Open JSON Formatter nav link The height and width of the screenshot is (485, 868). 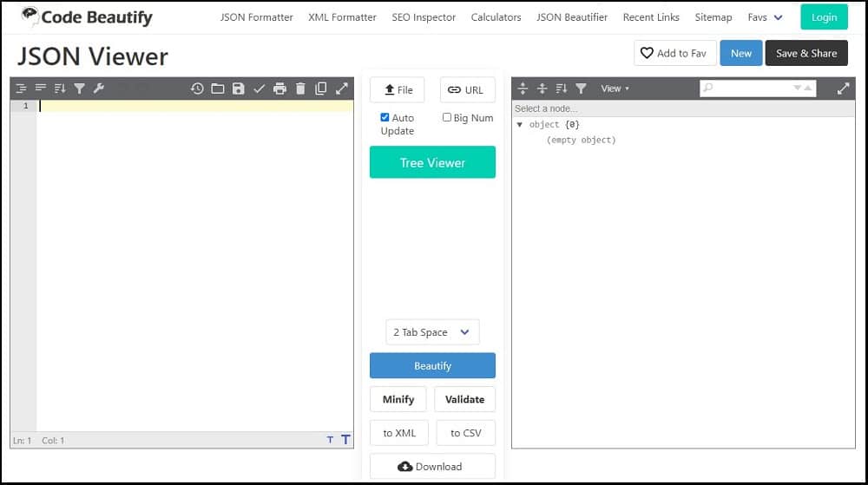256,17
